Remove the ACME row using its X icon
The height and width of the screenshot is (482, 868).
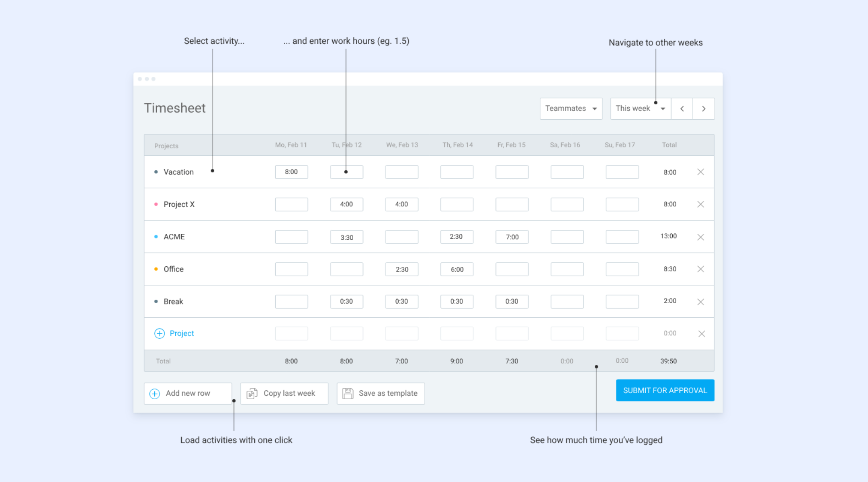700,237
